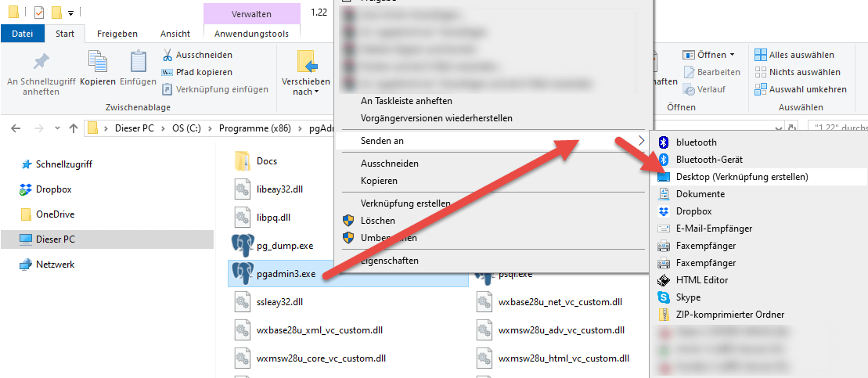Expand the Öffnen dropdown arrow
This screenshot has width=868, height=378.
coord(732,55)
